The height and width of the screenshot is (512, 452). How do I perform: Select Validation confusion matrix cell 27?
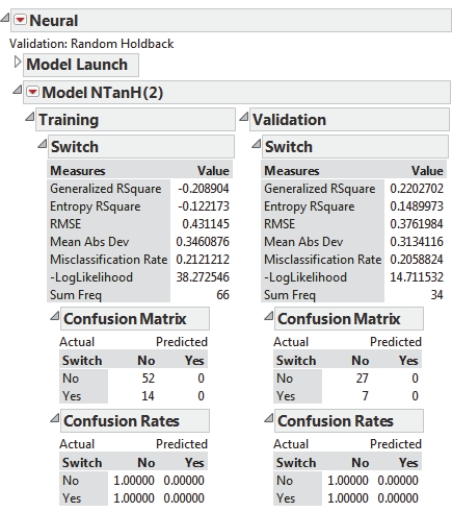pyautogui.click(x=362, y=378)
